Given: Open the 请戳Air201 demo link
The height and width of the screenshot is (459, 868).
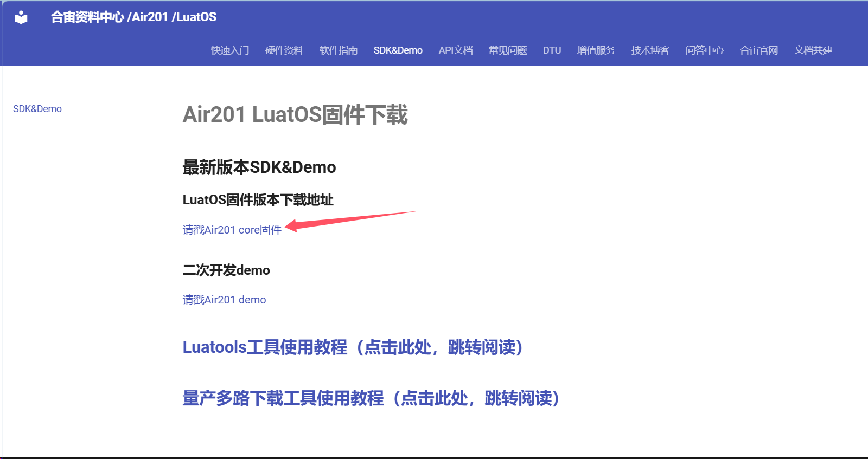Looking at the screenshot, I should tap(225, 300).
